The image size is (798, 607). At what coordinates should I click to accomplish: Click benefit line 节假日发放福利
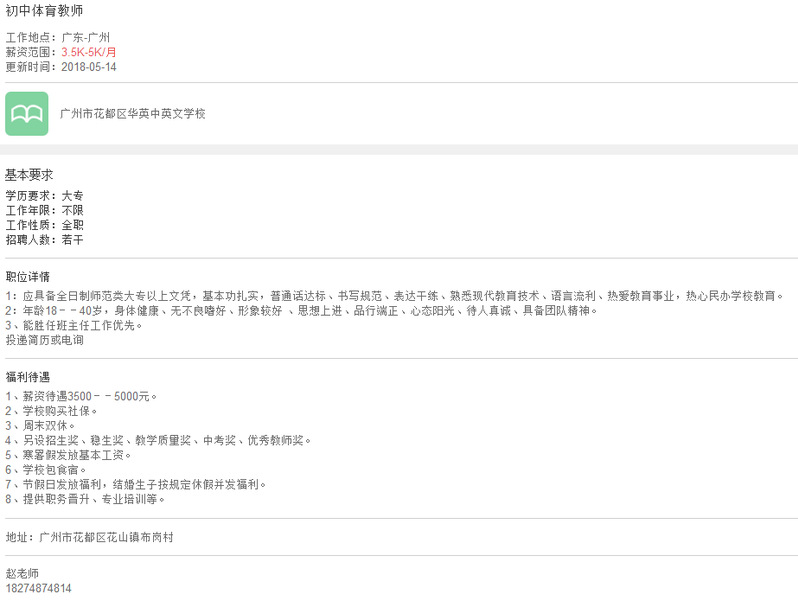(x=136, y=484)
